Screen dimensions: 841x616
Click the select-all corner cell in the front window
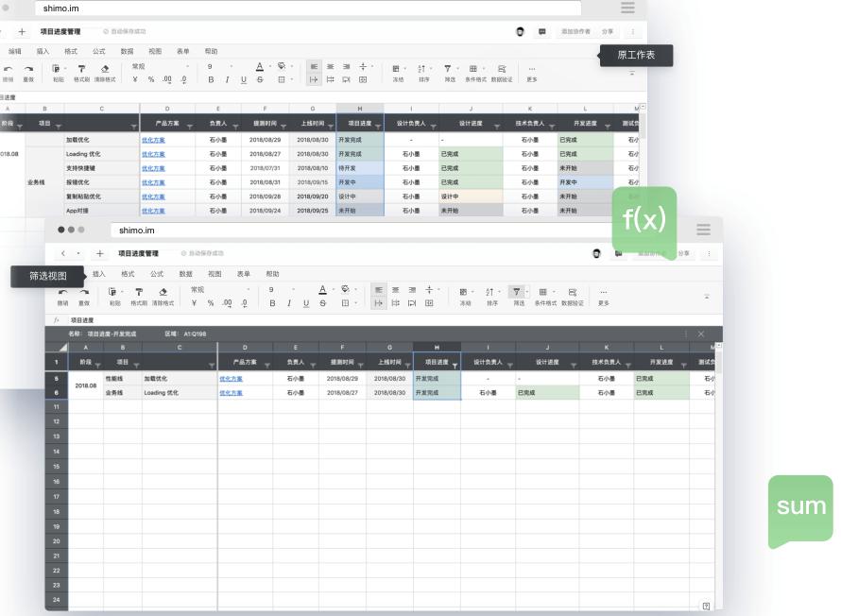coord(57,348)
